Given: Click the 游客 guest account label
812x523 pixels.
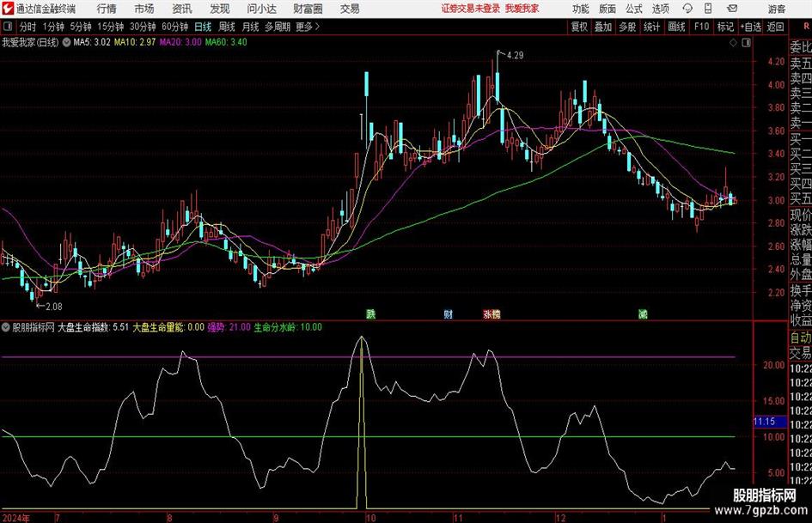Looking at the screenshot, I should click(x=776, y=9).
